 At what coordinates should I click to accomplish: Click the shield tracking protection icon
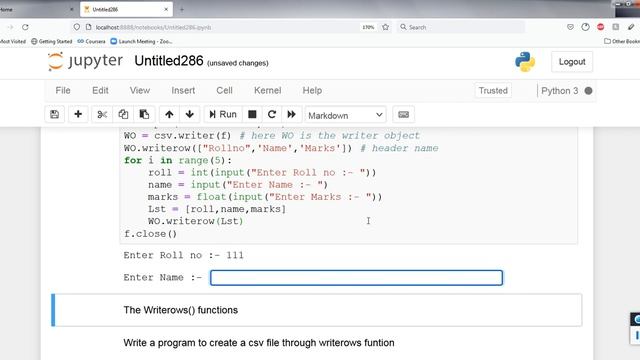point(76,27)
